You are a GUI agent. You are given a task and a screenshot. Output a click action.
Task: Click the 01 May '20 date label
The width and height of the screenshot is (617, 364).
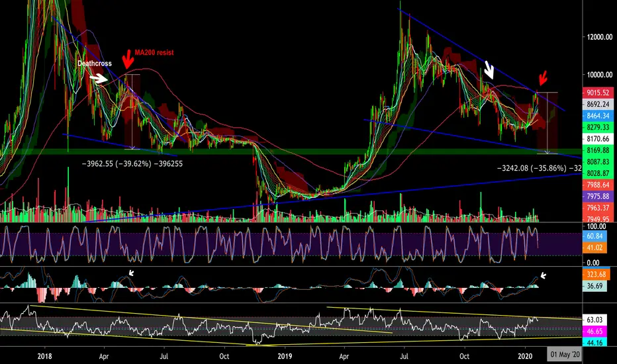point(565,355)
